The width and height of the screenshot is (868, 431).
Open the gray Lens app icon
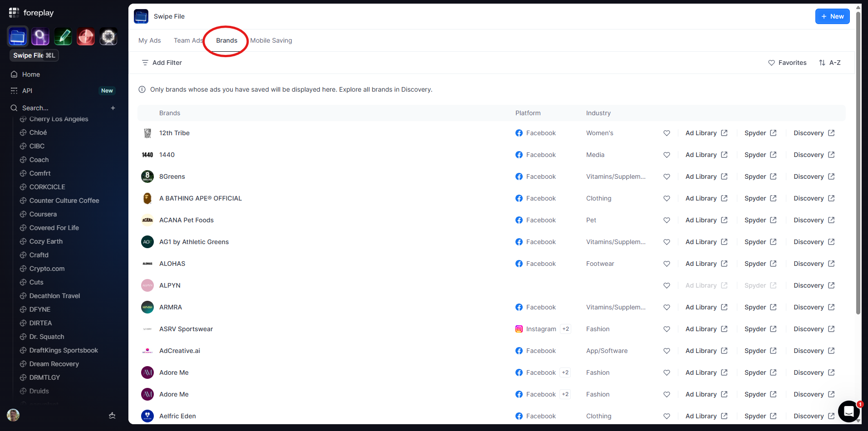coord(108,37)
